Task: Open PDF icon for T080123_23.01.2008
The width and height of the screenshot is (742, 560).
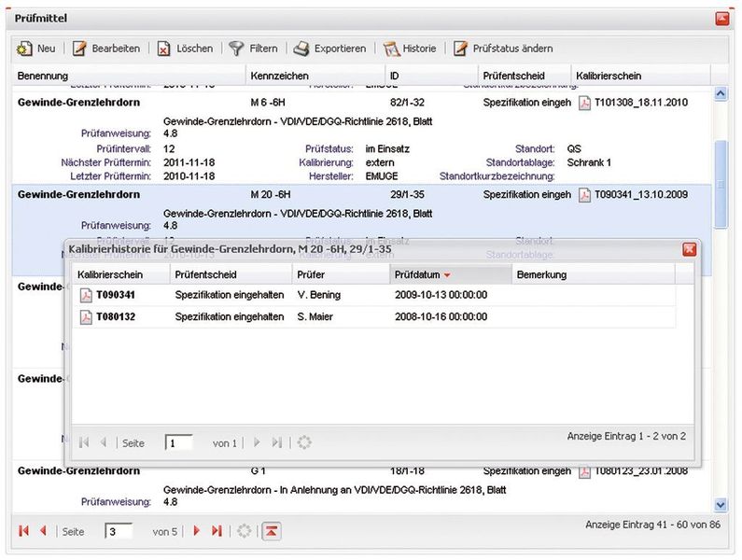Action: (x=584, y=472)
